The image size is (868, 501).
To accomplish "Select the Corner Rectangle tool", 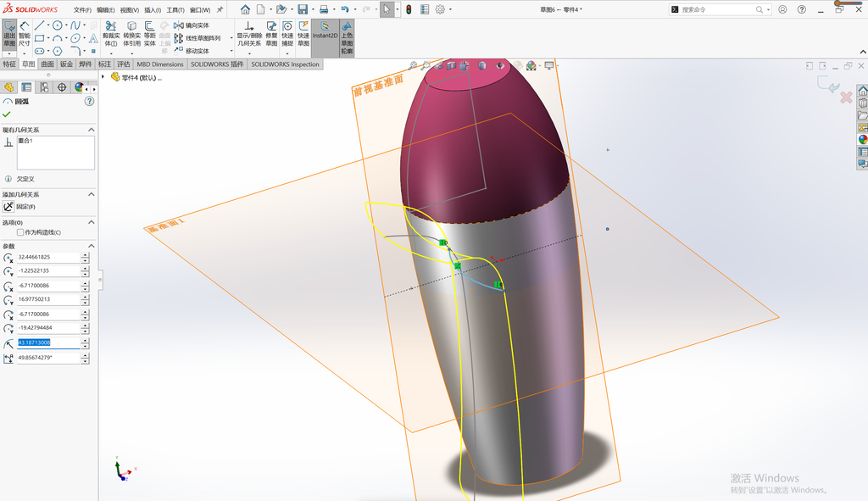I will (39, 38).
